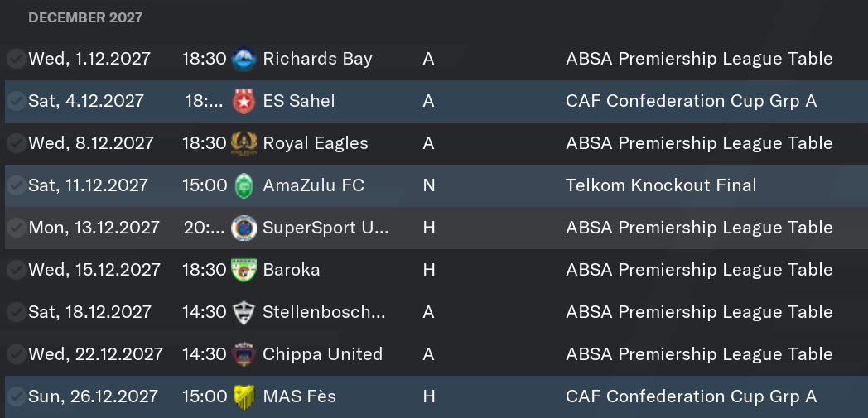Open the Royal Eagles club crest
This screenshot has height=418, width=868.
pyautogui.click(x=244, y=143)
